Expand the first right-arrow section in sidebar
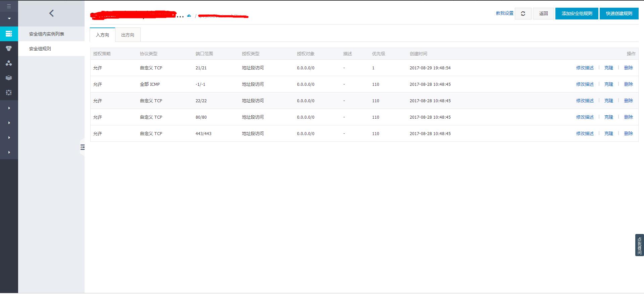Image resolution: width=644 pixels, height=294 pixels. click(9, 108)
